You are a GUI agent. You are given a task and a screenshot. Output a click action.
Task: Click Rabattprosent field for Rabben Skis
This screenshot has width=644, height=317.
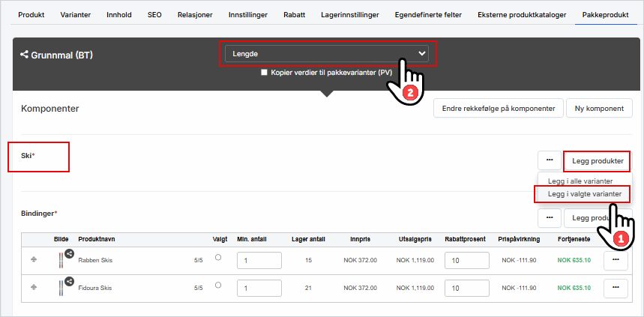[466, 260]
